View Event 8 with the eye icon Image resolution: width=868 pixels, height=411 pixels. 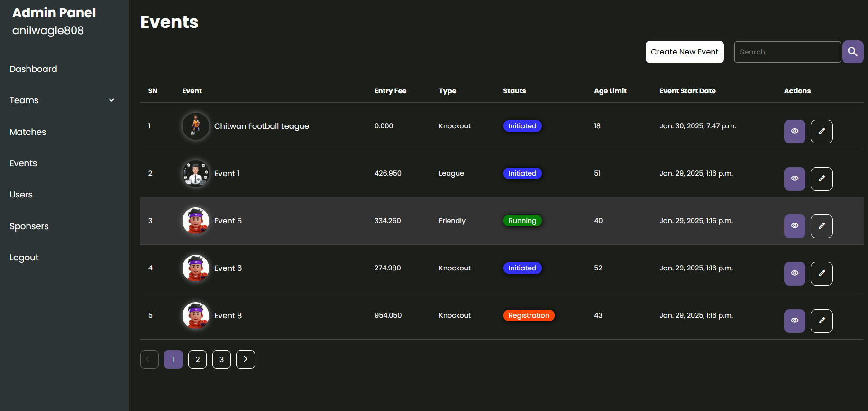(x=795, y=321)
